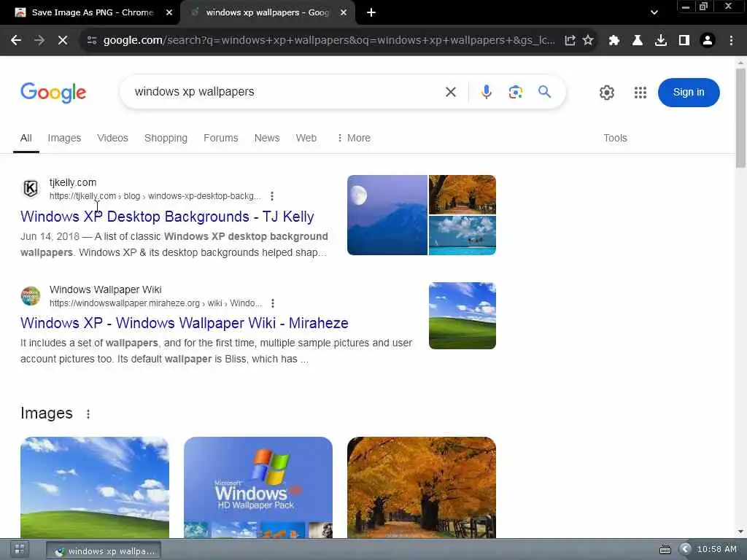
Task: Close the Save Image As PNG tab
Action: (169, 13)
